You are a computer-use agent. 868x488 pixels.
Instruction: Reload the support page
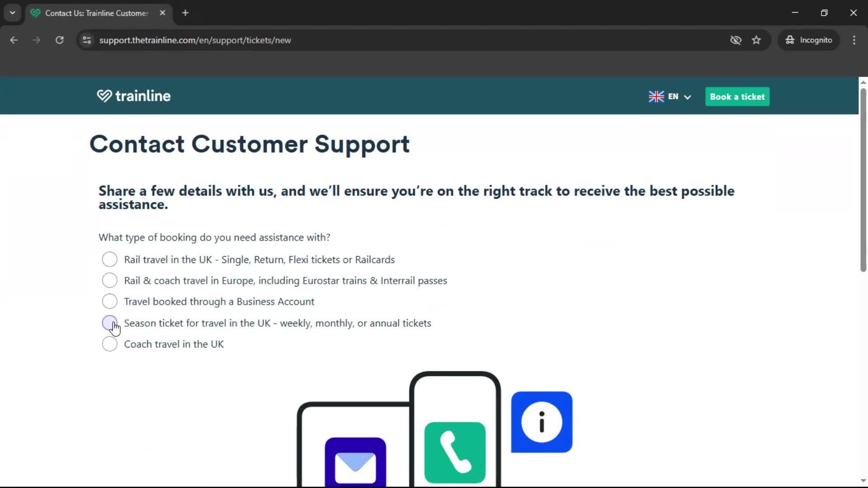(59, 40)
